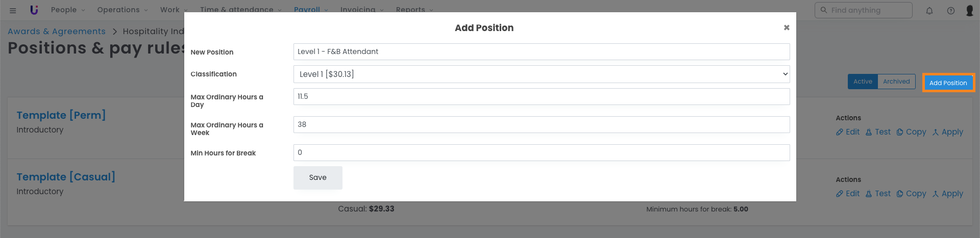Image resolution: width=980 pixels, height=238 pixels.
Task: Save the new position
Action: tap(317, 178)
